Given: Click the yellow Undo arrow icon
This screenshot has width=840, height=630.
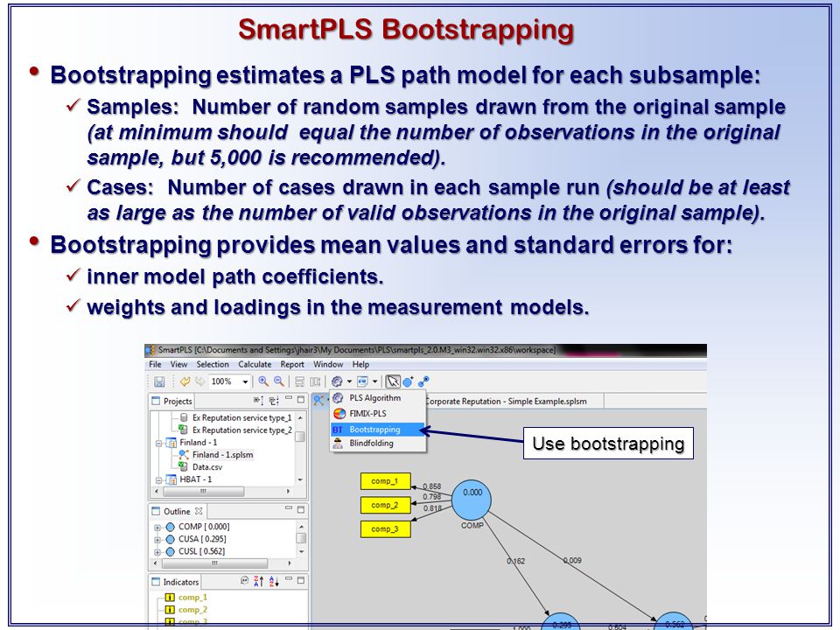Looking at the screenshot, I should pos(185,381).
